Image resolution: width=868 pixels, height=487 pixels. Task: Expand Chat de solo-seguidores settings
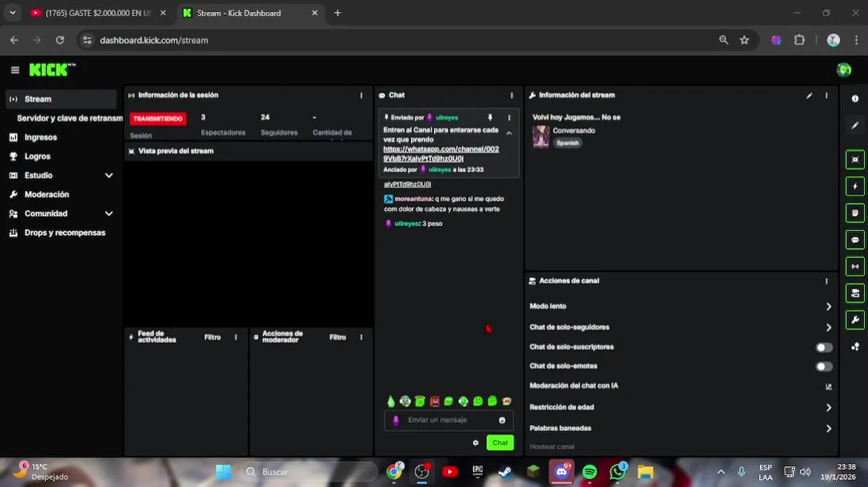tap(829, 327)
